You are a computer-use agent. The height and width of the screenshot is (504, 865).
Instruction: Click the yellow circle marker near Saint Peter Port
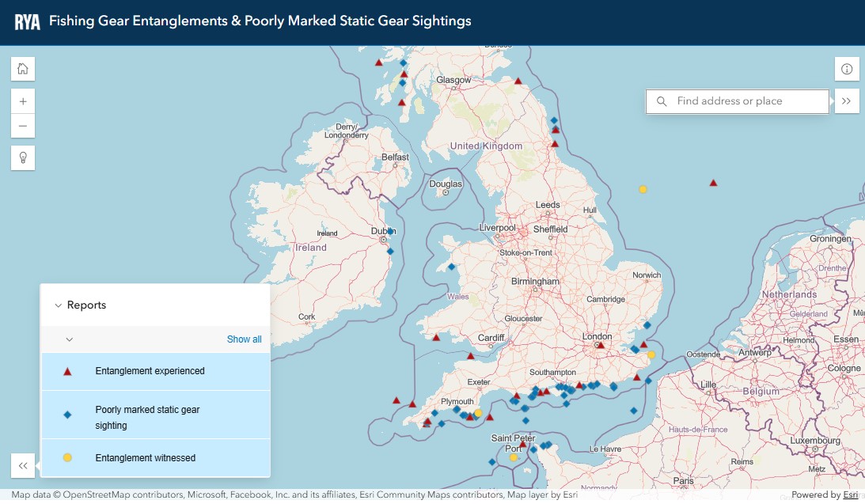(x=514, y=457)
